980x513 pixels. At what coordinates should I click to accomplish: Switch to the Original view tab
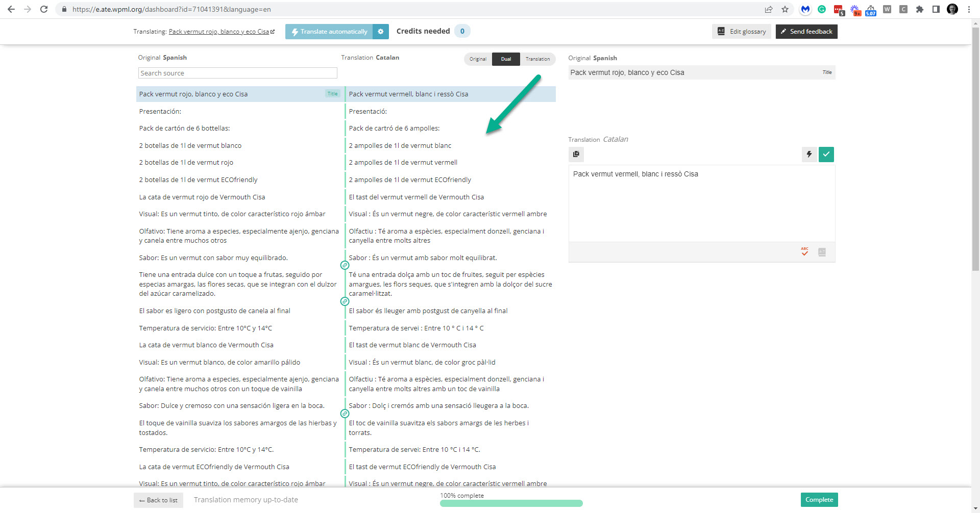pyautogui.click(x=478, y=59)
